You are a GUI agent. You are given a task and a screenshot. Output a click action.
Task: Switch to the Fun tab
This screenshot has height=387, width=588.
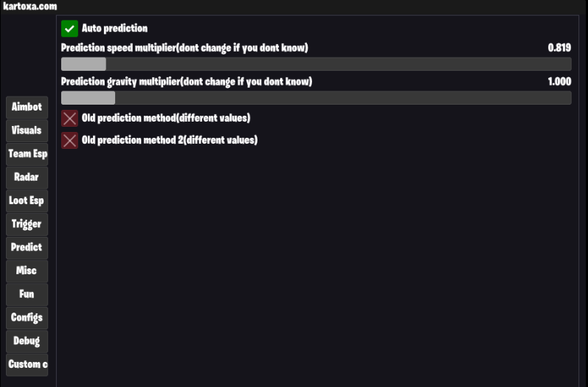(x=27, y=294)
